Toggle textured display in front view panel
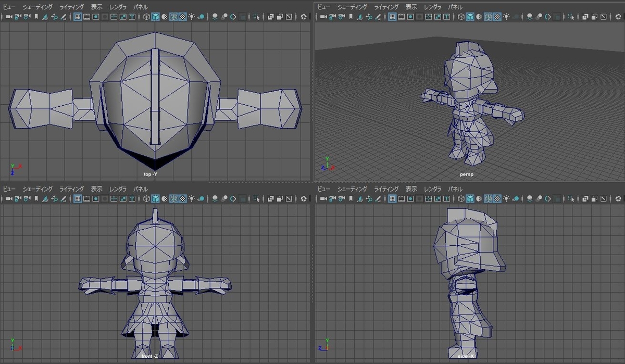The width and height of the screenshot is (625, 364). 183,198
